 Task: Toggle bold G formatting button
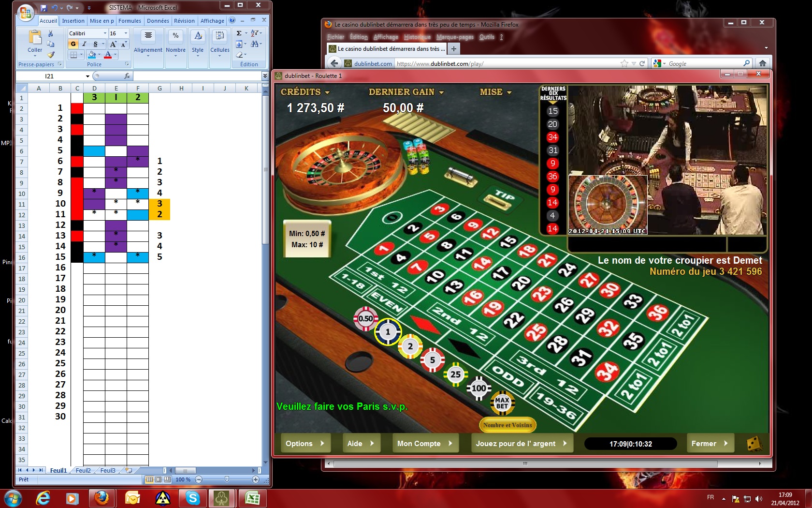tap(73, 44)
